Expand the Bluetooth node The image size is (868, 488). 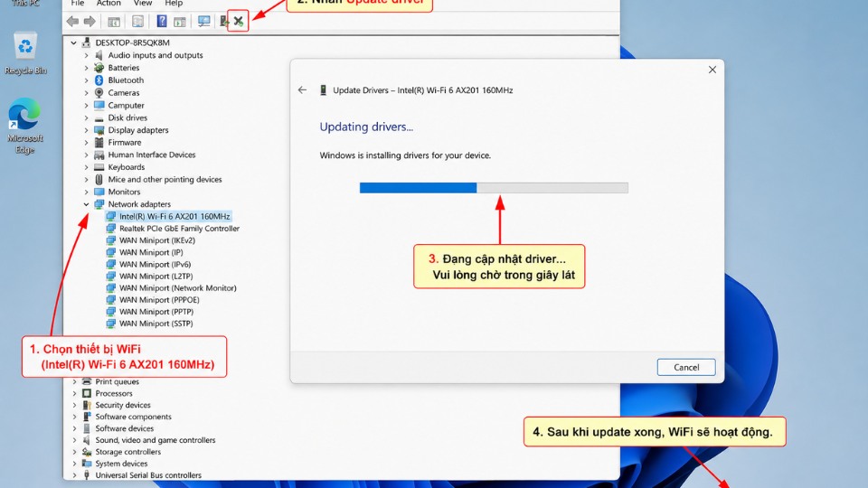pos(87,80)
